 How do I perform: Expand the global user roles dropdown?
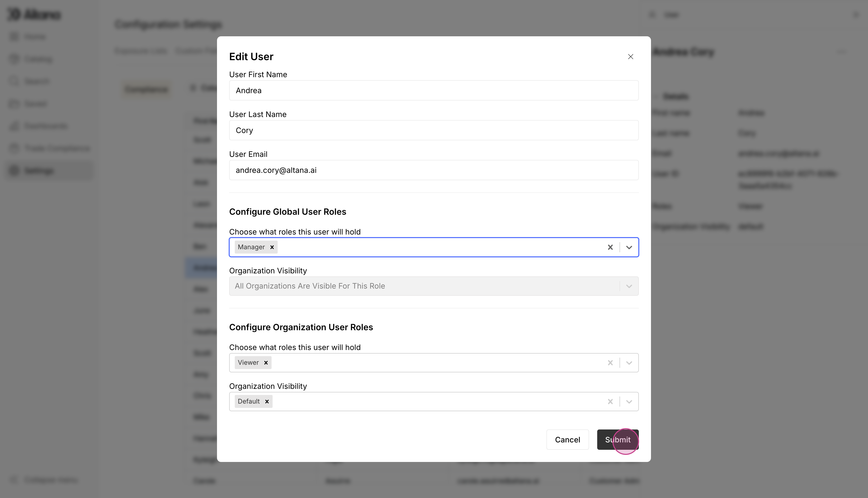(629, 247)
